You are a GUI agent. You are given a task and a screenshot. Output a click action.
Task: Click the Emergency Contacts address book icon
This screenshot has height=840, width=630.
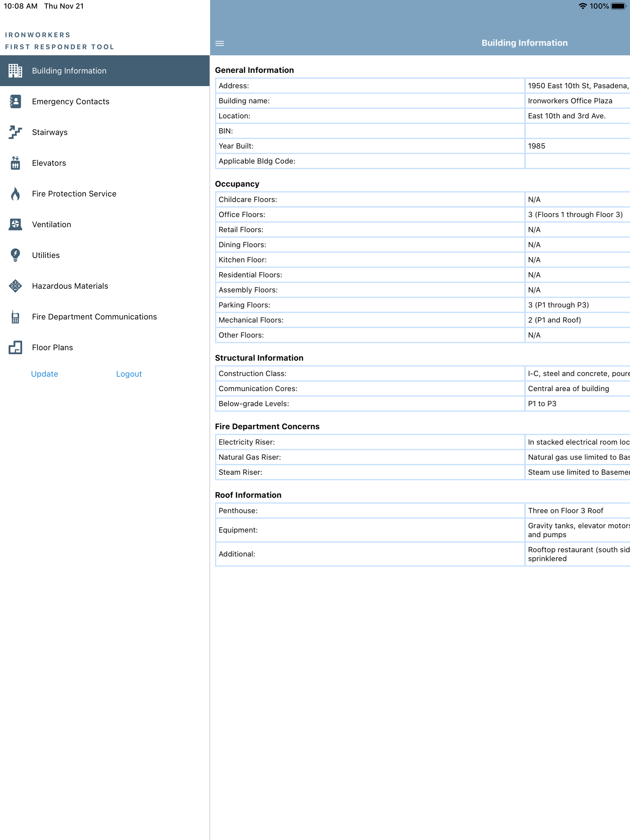pyautogui.click(x=15, y=101)
